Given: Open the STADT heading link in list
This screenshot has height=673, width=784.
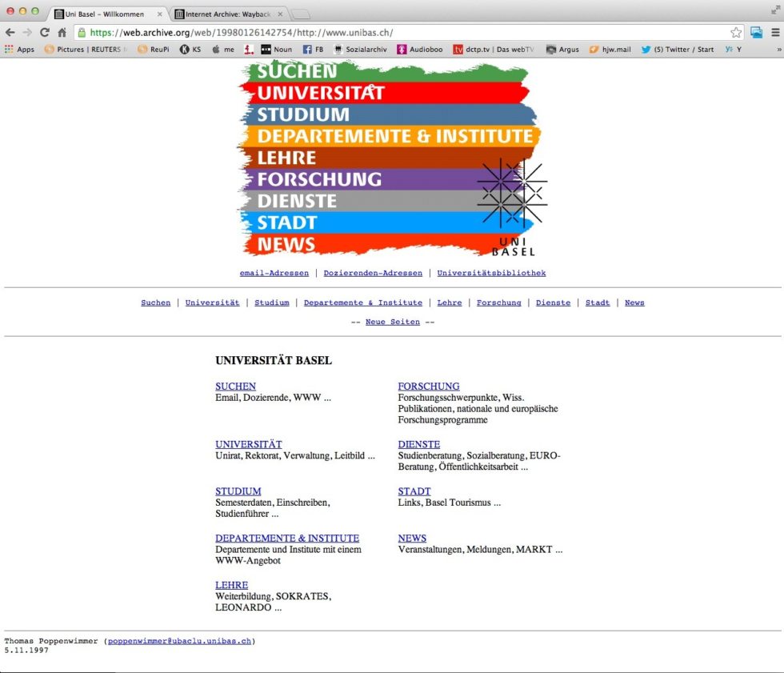Looking at the screenshot, I should pyautogui.click(x=414, y=491).
